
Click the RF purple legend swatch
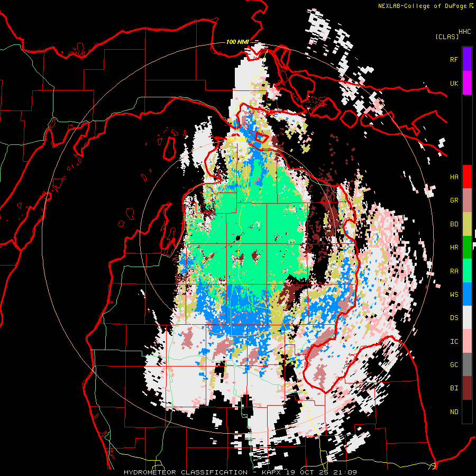[x=467, y=59]
